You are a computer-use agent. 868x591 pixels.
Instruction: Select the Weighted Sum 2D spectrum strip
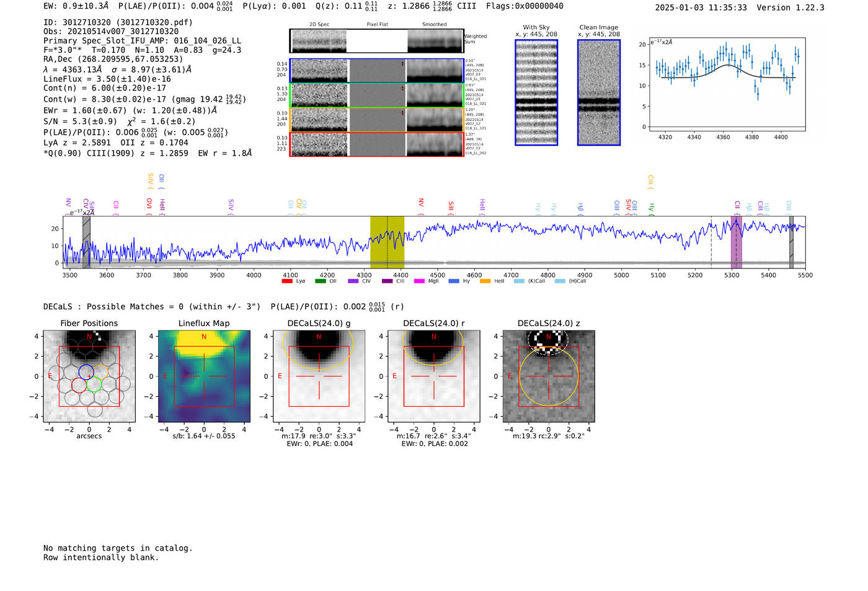(376, 41)
